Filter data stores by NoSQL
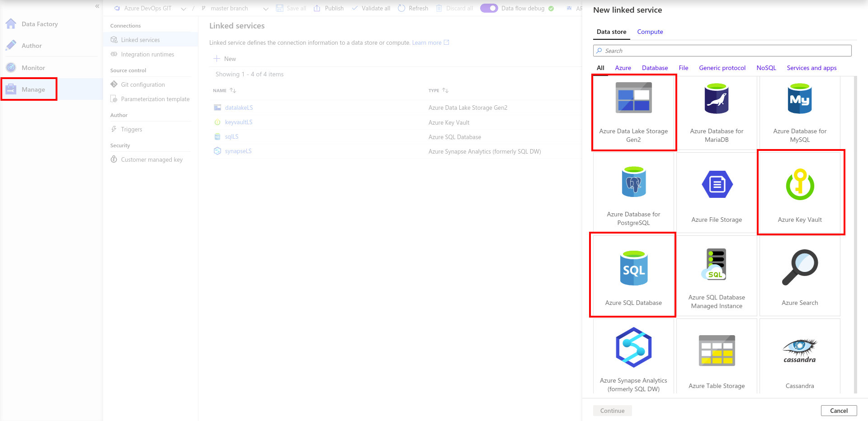 (766, 68)
